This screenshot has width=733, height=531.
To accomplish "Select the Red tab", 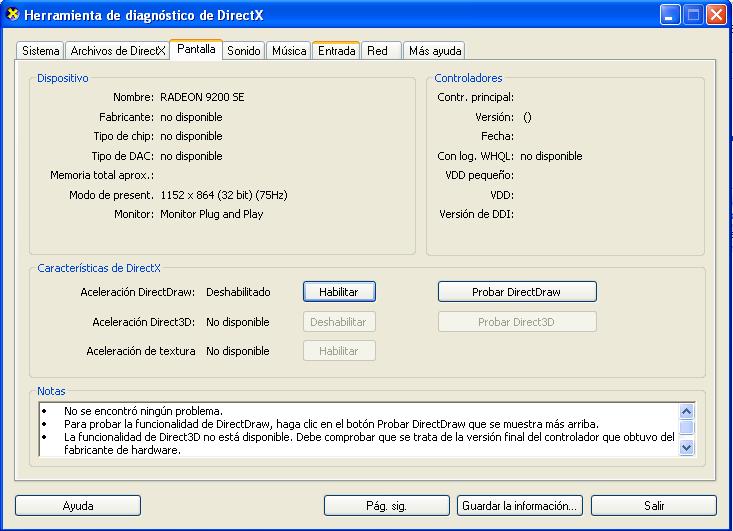I will pyautogui.click(x=377, y=51).
